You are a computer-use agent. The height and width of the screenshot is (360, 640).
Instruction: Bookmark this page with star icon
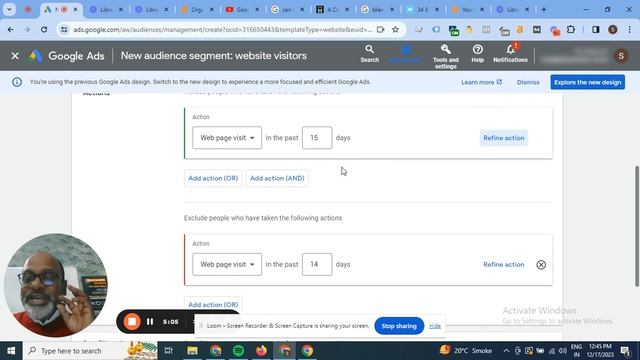pos(395,29)
